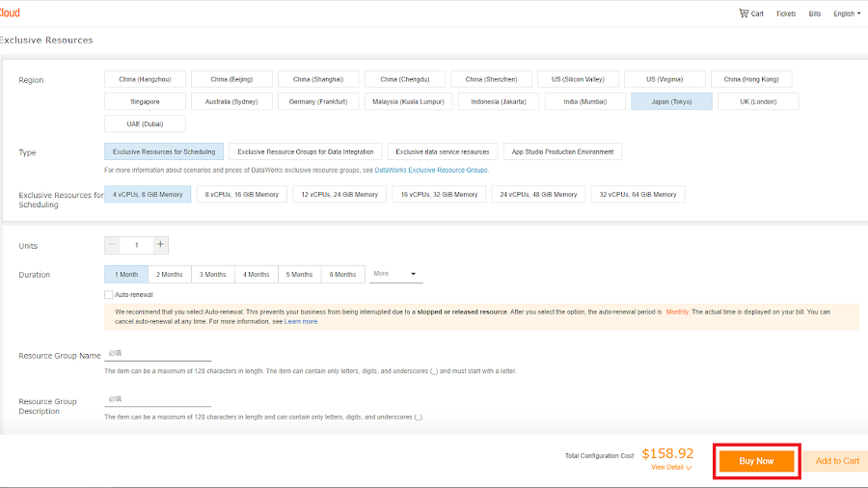Decrease units with minus button
The width and height of the screenshot is (868, 488).
[x=113, y=245]
